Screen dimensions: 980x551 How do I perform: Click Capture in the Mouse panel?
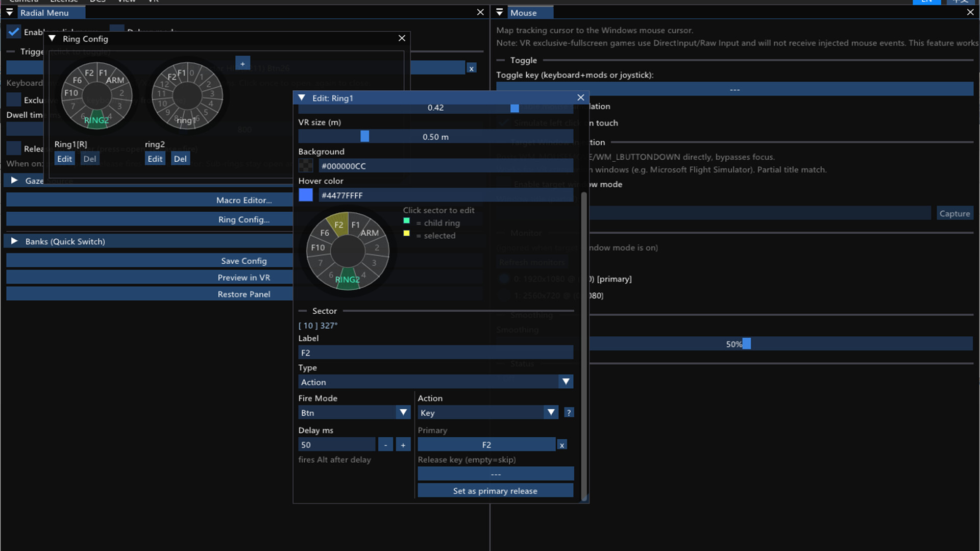954,213
